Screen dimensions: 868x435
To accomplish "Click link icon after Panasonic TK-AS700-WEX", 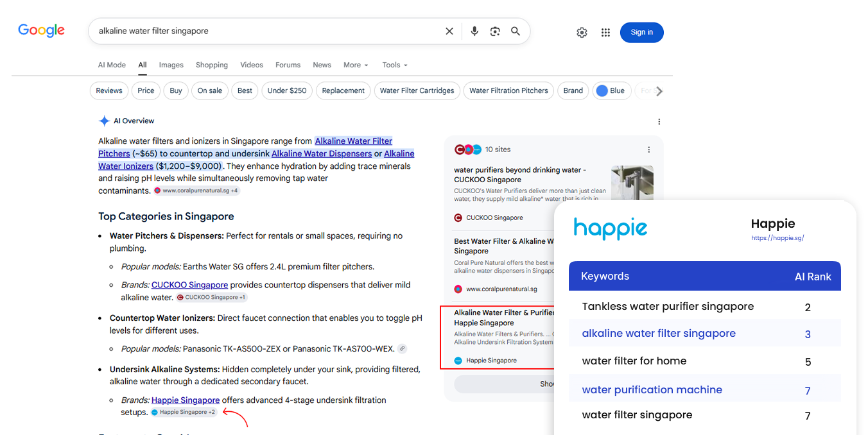I will [402, 349].
